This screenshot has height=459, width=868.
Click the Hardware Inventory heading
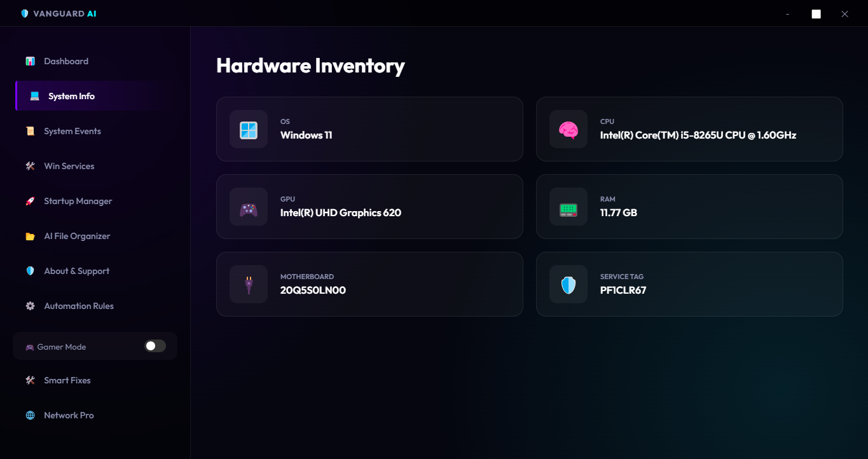(310, 65)
